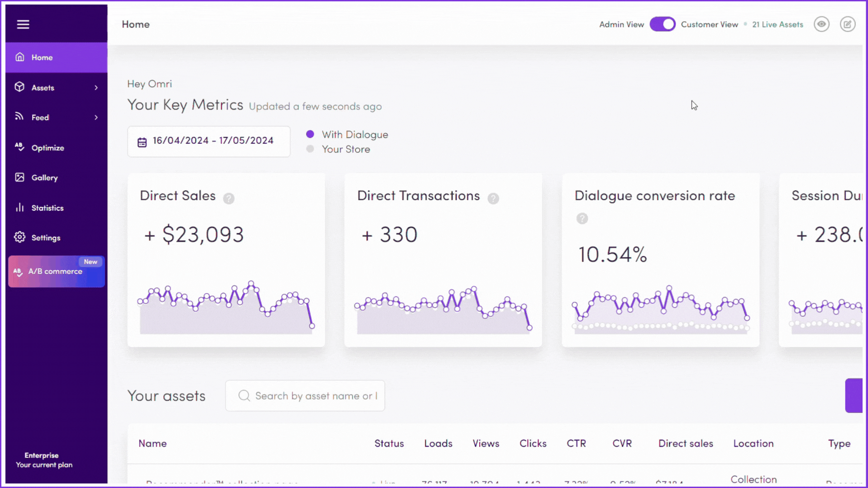Viewport: 868px width, 488px height.
Task: Click the Settings gear icon in sidebar
Action: (19, 237)
